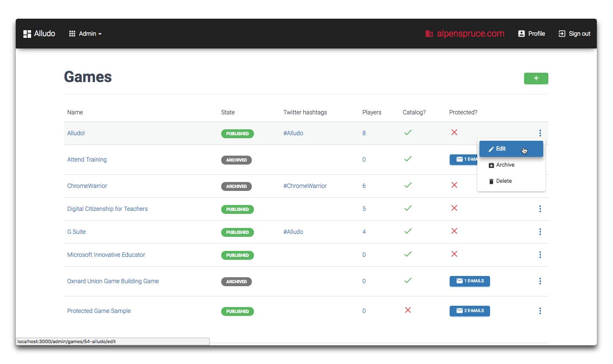Click the #ChromeWarrior hashtag link
The image size is (613, 364).
pyautogui.click(x=305, y=186)
